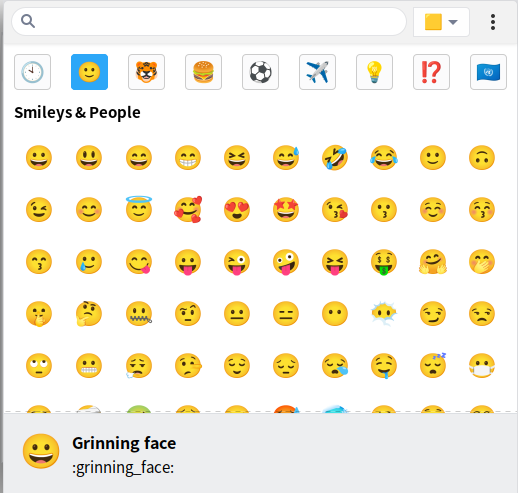Select the smiling face with halo

(139, 209)
